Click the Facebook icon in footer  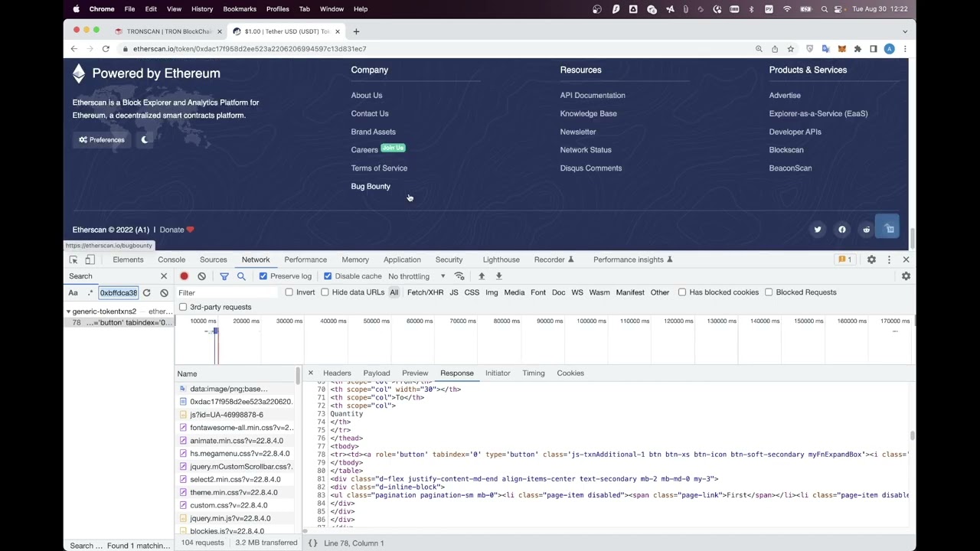click(842, 230)
